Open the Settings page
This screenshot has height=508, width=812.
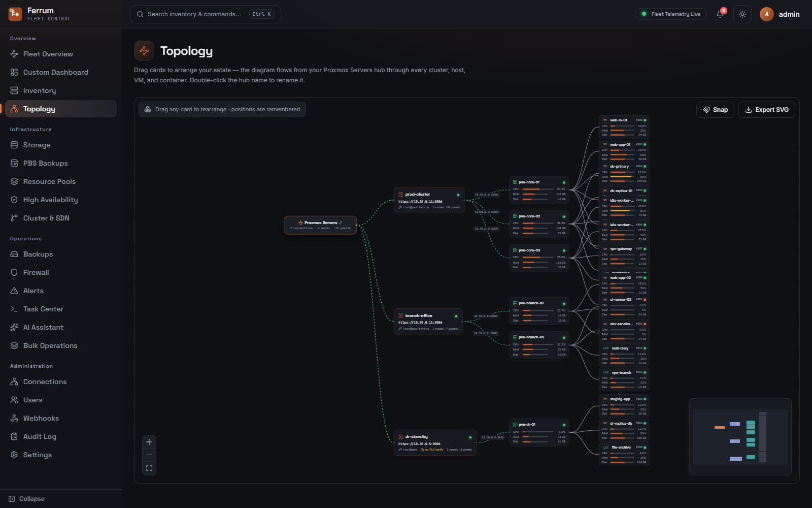tap(61, 455)
